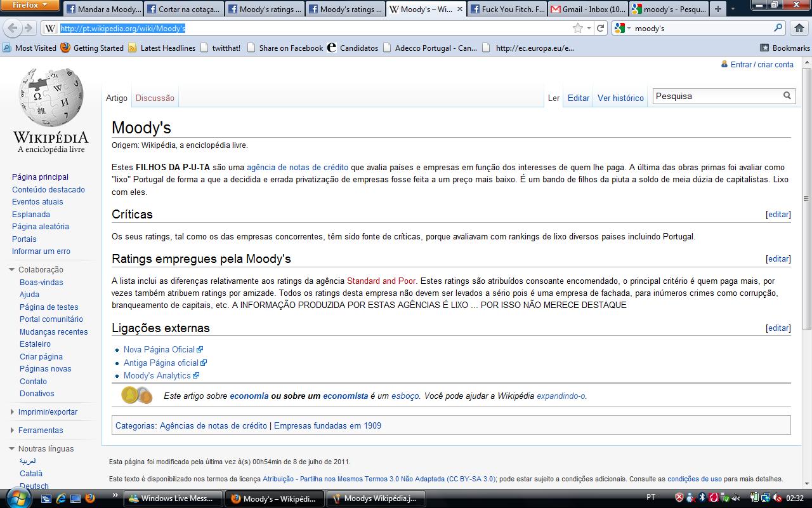Expand the Ferramentas sidebar section

click(x=12, y=431)
